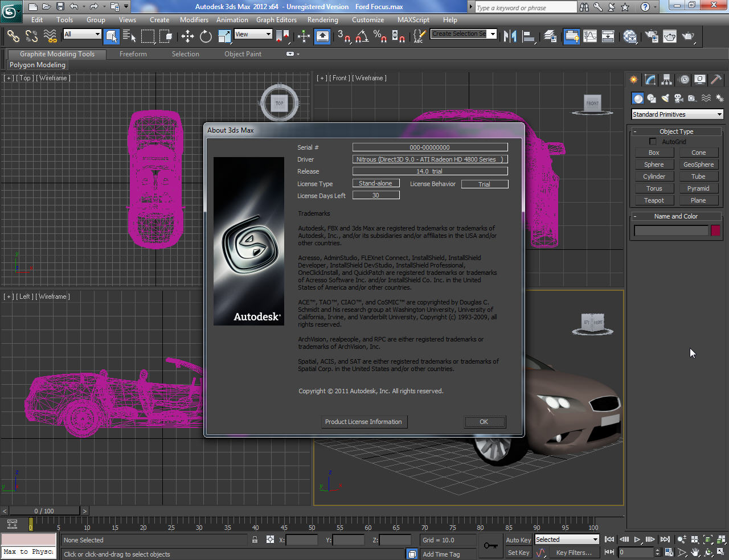Select Shapes creation category

click(652, 98)
